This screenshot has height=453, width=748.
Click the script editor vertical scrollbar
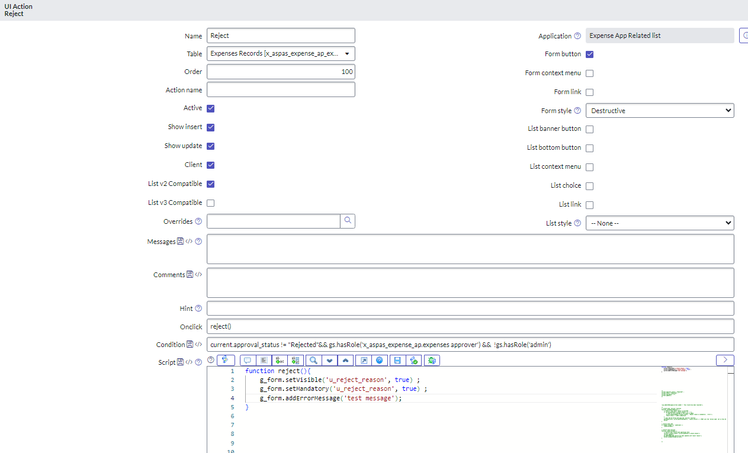731,410
